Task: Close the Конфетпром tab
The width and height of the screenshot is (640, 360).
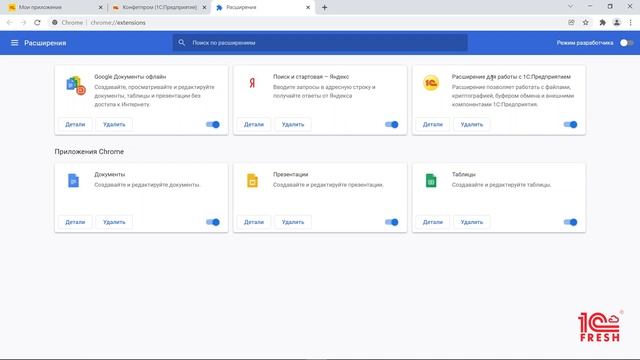Action: [204, 7]
